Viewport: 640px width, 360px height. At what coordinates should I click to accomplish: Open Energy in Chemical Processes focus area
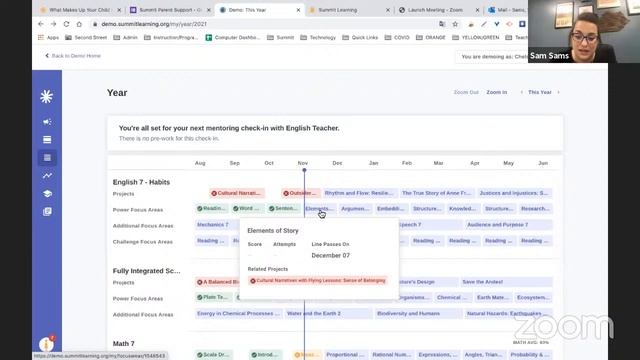coord(238,313)
